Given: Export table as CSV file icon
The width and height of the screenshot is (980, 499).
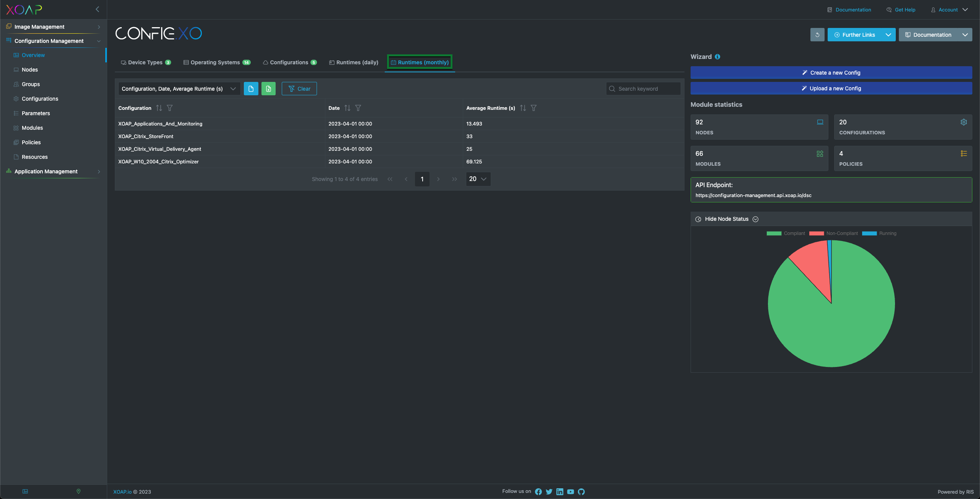Looking at the screenshot, I should (x=251, y=89).
